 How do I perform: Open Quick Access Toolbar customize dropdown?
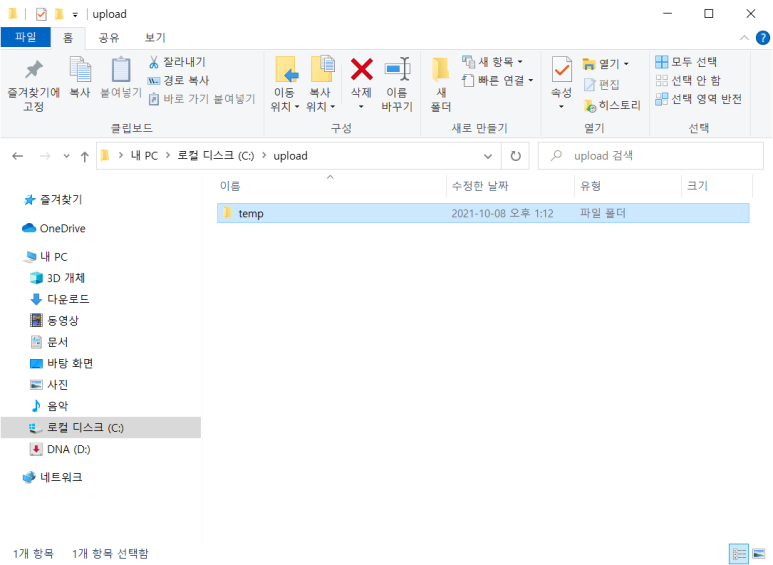tap(75, 14)
